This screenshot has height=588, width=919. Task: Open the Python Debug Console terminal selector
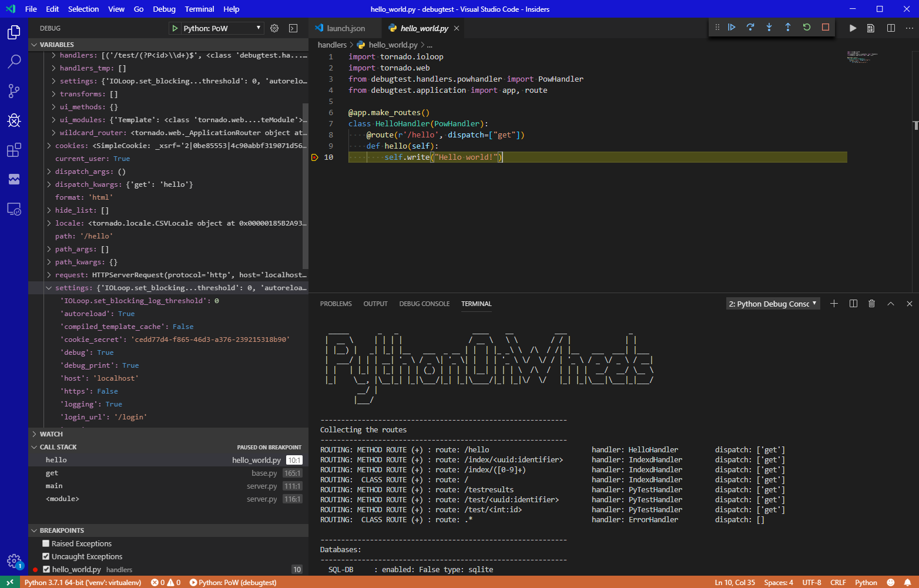[773, 304]
